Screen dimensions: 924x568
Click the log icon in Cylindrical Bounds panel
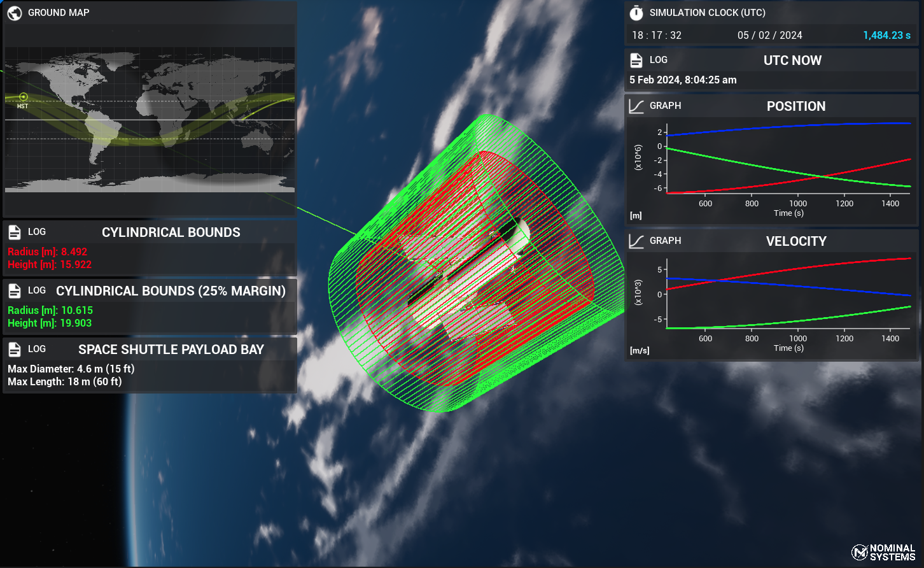[15, 232]
